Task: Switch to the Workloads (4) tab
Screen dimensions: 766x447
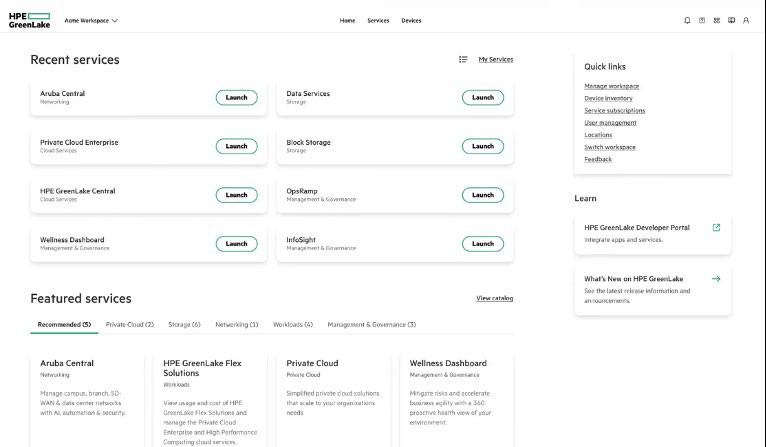Action: tap(293, 325)
